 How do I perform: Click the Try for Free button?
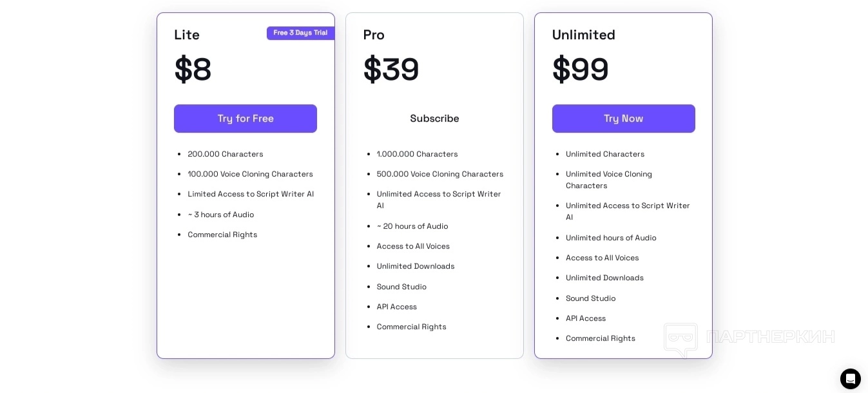tap(245, 119)
